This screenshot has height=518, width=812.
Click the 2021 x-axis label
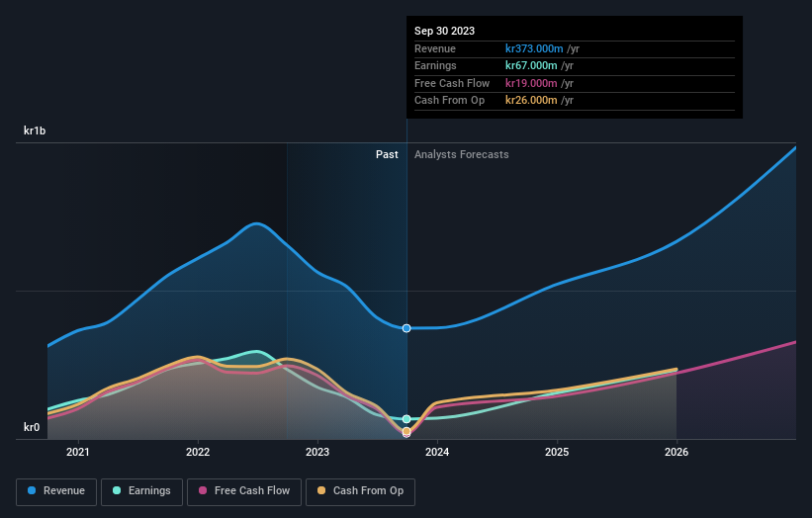(78, 453)
